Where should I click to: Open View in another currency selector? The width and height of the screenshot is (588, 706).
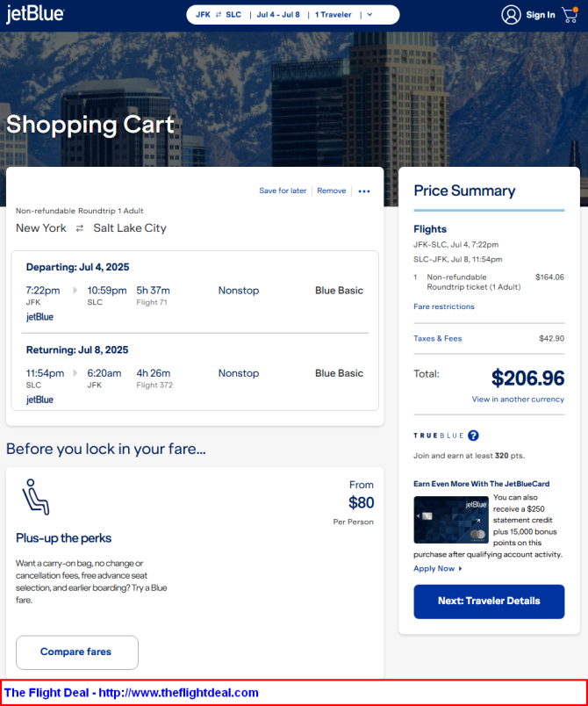pos(518,400)
